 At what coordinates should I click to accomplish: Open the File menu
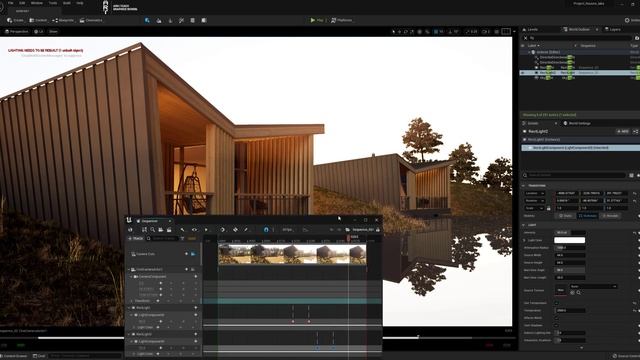point(11,3)
